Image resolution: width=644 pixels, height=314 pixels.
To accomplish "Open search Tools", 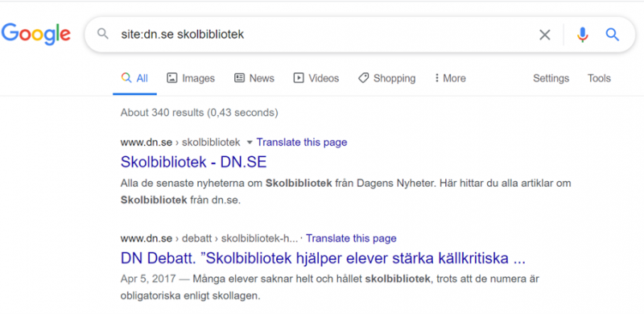I will coord(599,78).
